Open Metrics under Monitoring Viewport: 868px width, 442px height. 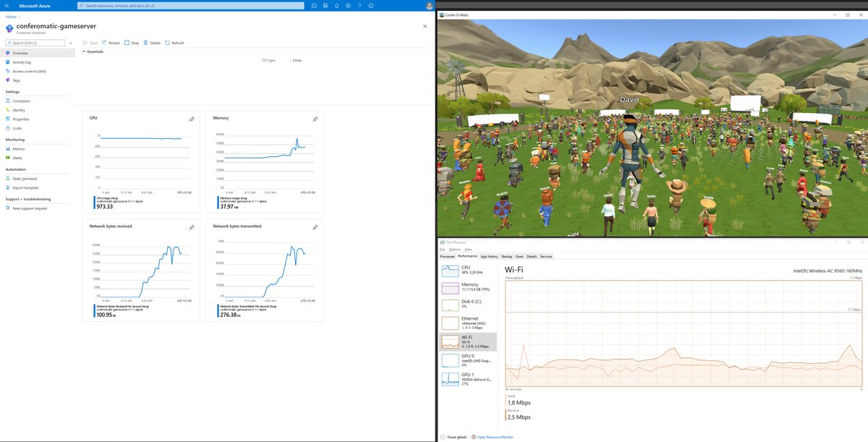(38, 148)
